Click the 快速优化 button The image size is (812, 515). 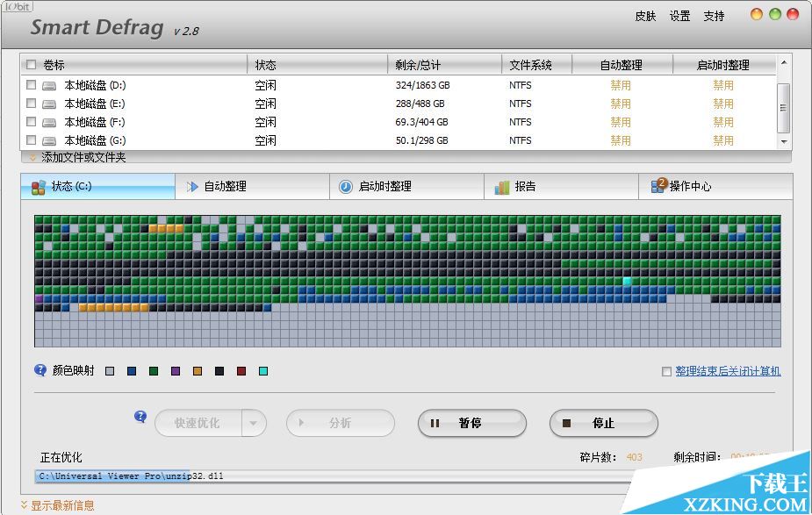click(x=198, y=423)
